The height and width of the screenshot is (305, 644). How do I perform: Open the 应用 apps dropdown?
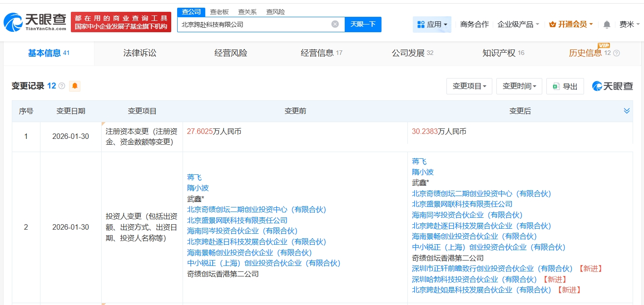tap(432, 25)
